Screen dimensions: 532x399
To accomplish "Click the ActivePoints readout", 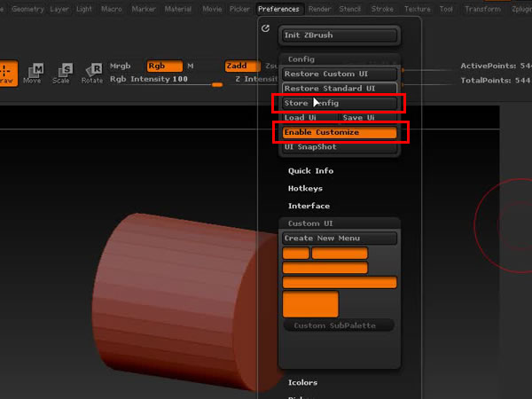I will click(496, 66).
